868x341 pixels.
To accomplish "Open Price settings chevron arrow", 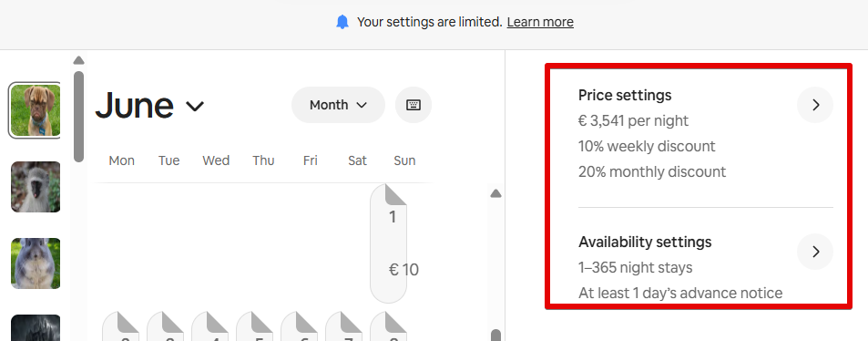I will pyautogui.click(x=815, y=105).
